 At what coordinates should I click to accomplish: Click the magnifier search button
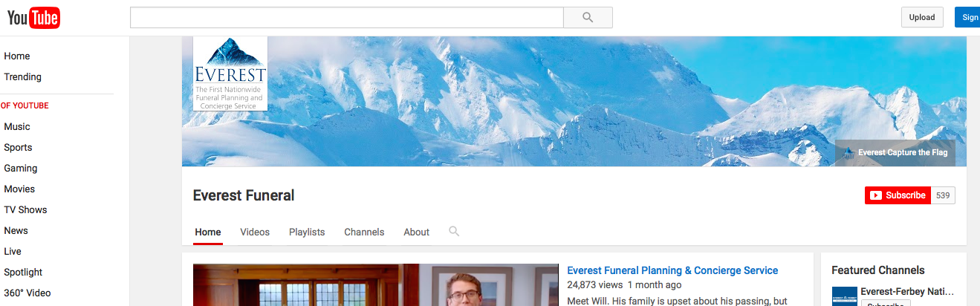click(588, 17)
